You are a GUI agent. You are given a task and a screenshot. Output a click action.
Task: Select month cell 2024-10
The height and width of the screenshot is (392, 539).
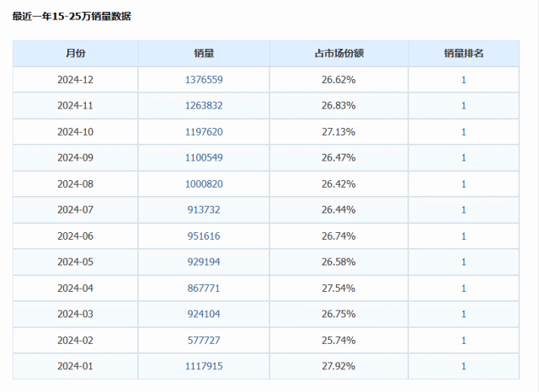click(75, 132)
